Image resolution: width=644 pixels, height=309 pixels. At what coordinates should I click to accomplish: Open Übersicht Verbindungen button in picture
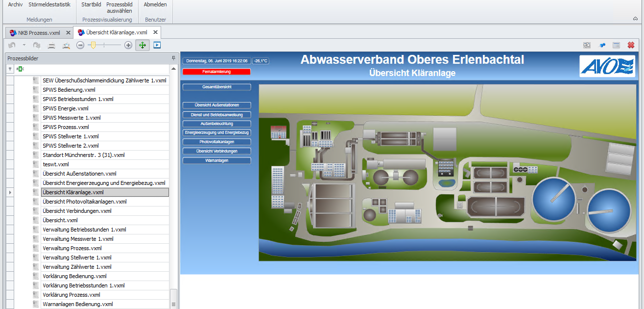coord(216,151)
